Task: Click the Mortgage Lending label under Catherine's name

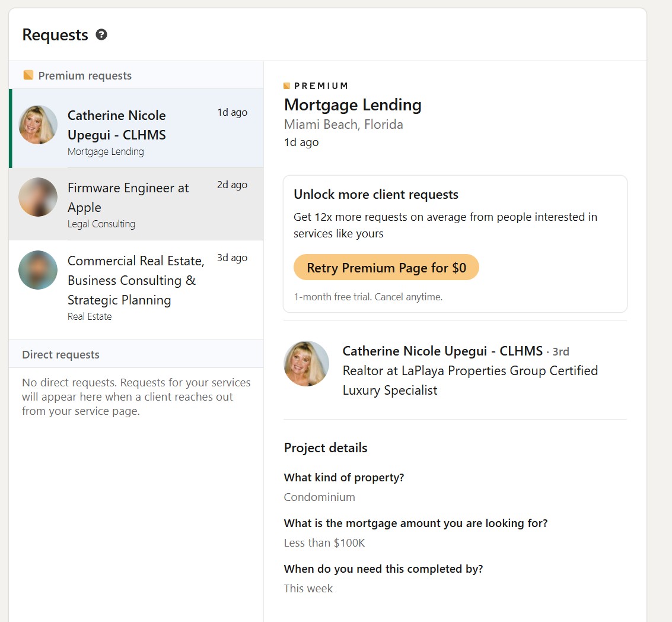Action: 106,152
